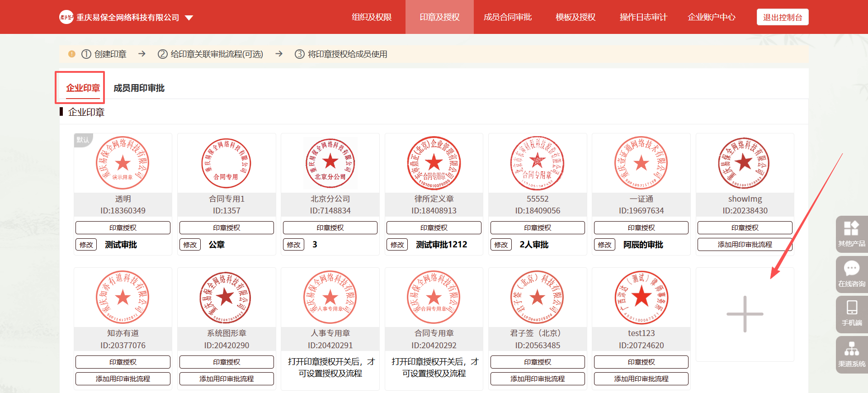Screen dimensions: 868x393
Task: Click the orange info icon before step one
Action: pyautogui.click(x=72, y=54)
